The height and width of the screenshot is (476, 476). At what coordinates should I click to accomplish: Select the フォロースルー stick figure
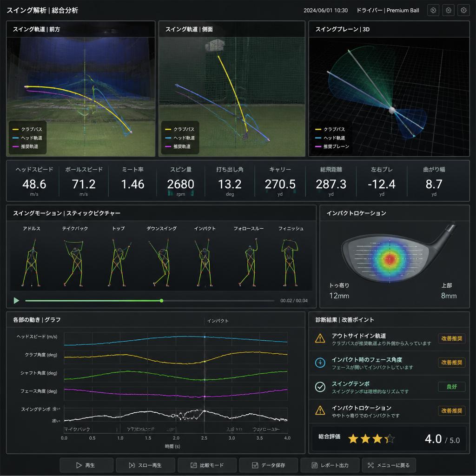[249, 263]
